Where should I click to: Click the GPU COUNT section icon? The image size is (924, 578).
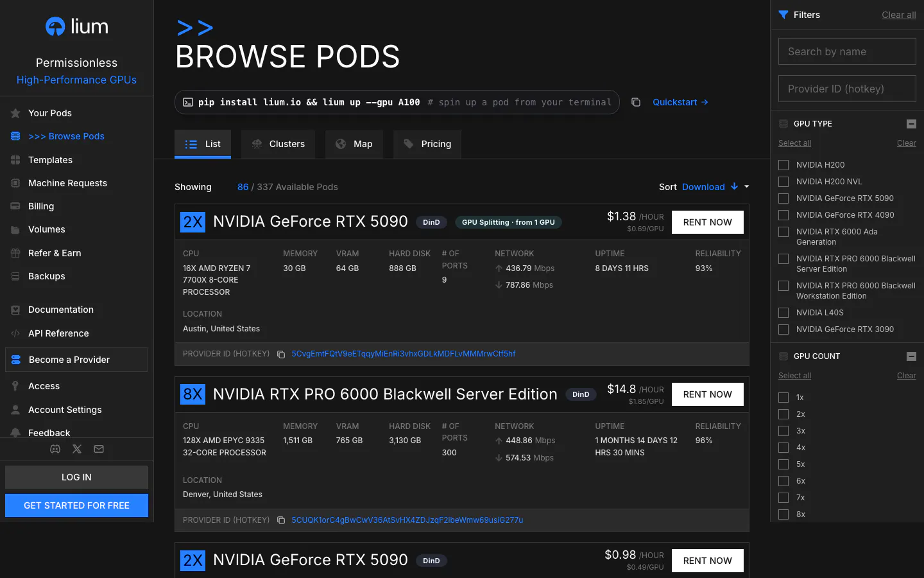click(x=783, y=356)
